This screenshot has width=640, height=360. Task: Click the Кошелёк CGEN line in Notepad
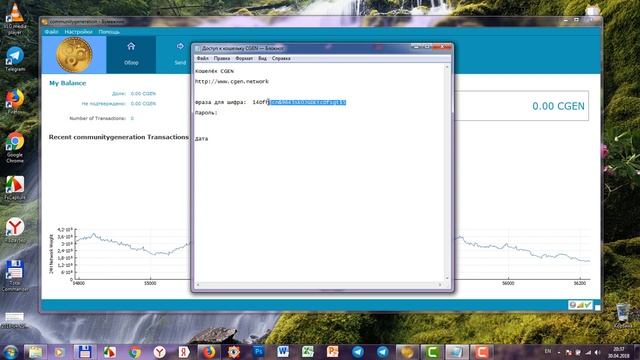pos(214,71)
